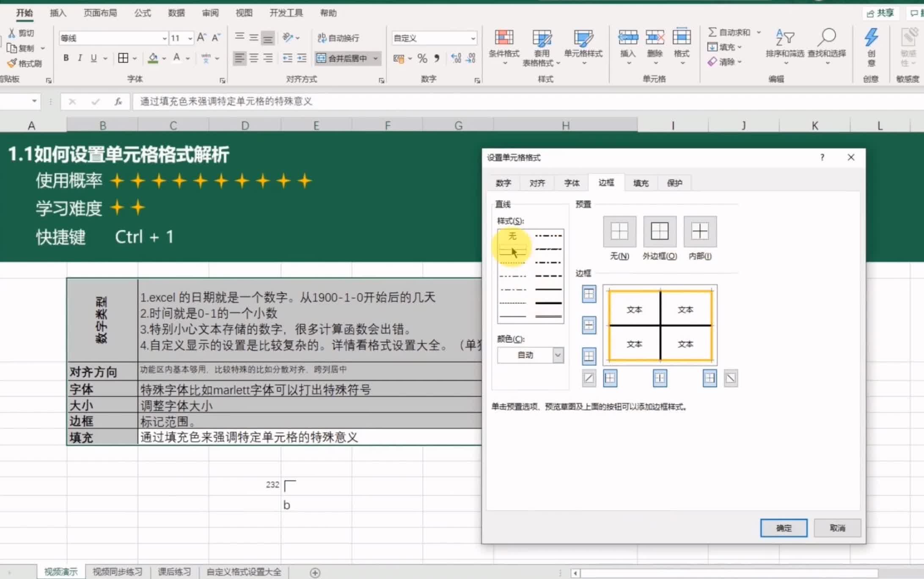924x579 pixels.
Task: Expand the number format dropdown
Action: pos(473,39)
